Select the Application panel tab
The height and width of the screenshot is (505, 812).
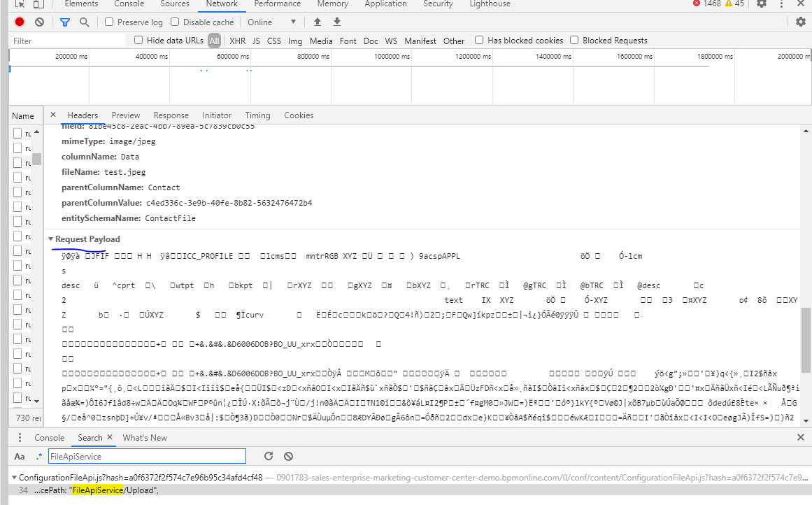385,4
